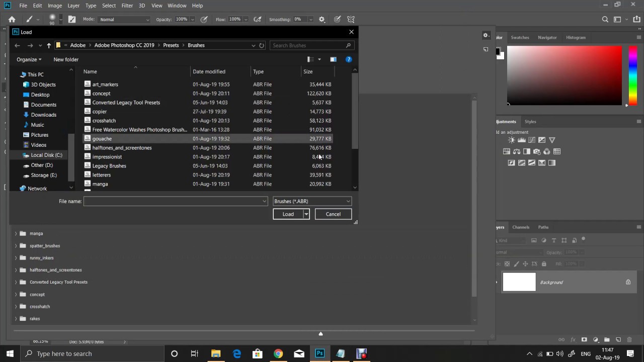644x362 pixels.
Task: Open symmetry paint butterfly options
Action: [351, 20]
